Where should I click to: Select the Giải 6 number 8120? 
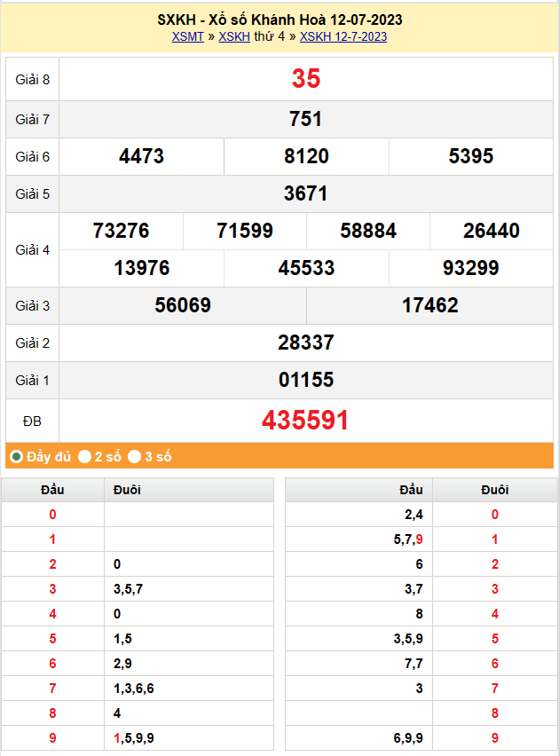click(306, 156)
